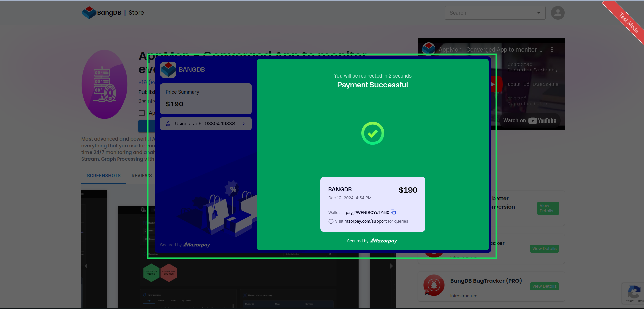This screenshot has height=309, width=644.
Task: Click Razorpay logo in blue sidebar
Action: coord(196,245)
